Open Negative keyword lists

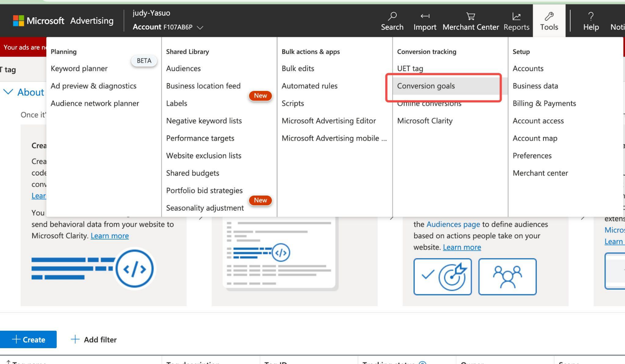[x=204, y=121]
